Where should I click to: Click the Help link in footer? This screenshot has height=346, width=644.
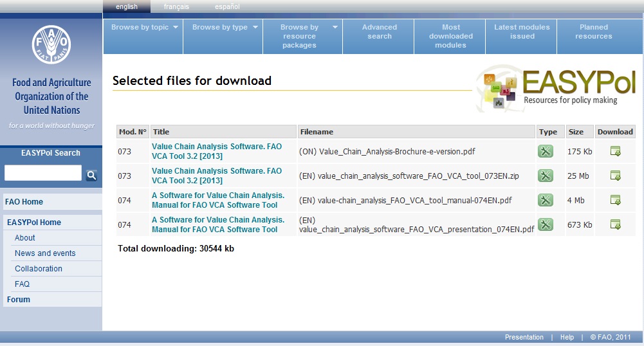[x=567, y=337]
